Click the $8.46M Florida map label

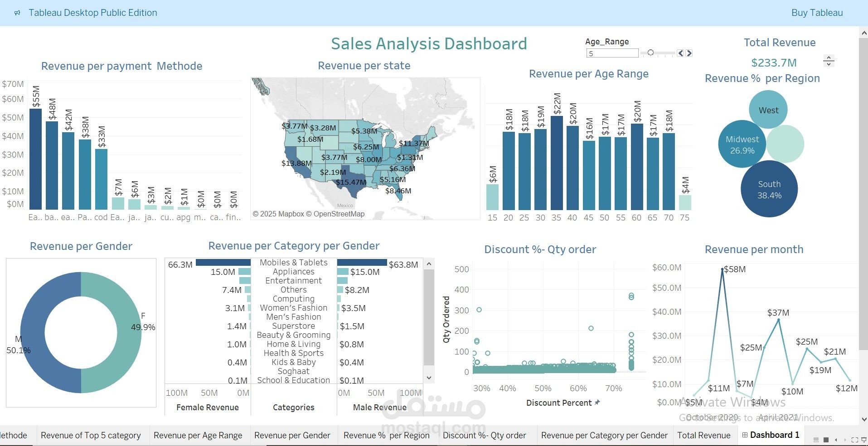[x=398, y=191]
